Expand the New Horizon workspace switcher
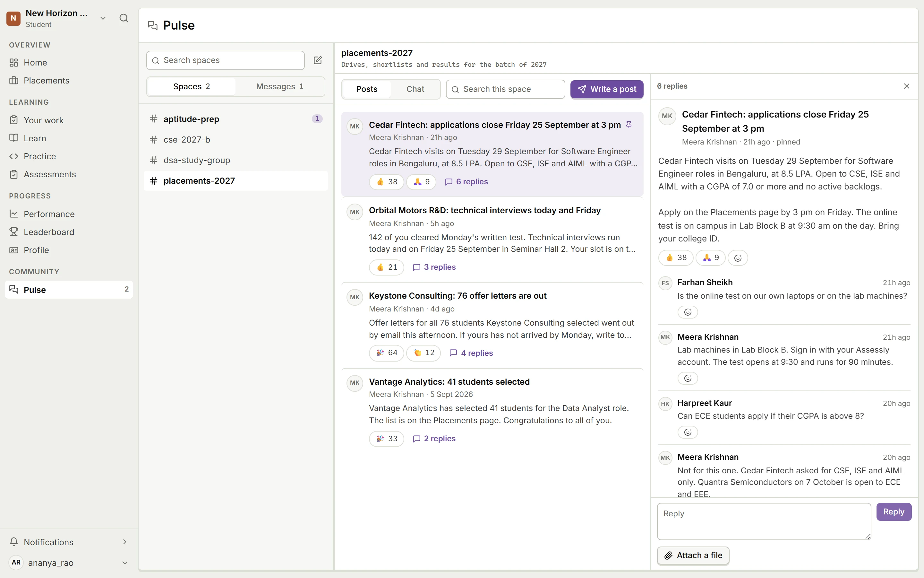The width and height of the screenshot is (924, 578). point(103,18)
